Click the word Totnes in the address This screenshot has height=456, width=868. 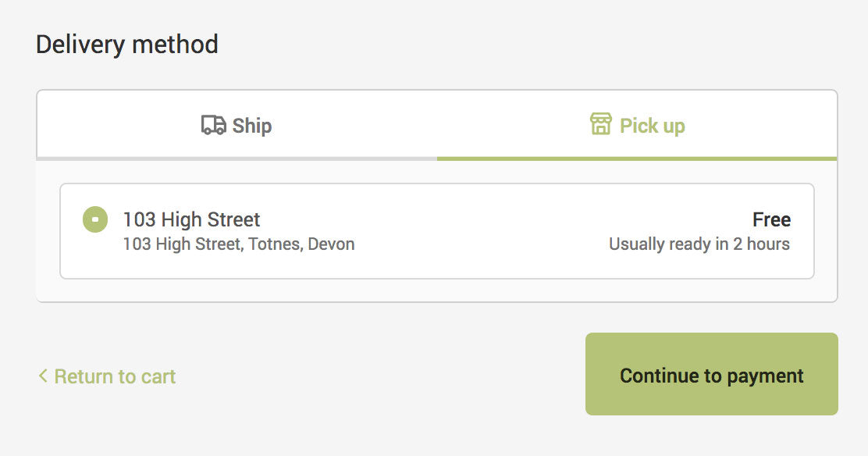276,244
